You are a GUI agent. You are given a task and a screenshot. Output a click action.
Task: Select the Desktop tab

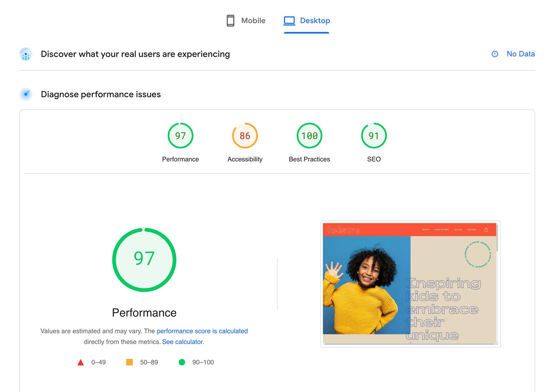tap(307, 21)
